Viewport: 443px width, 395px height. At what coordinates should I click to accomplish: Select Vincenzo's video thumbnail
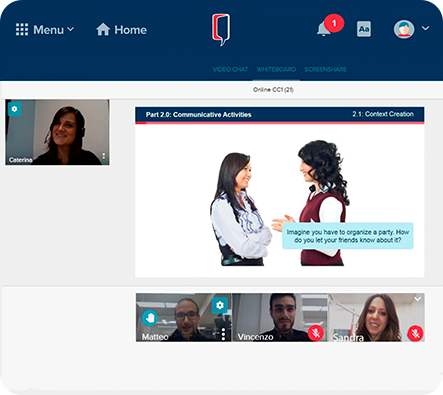(279, 317)
